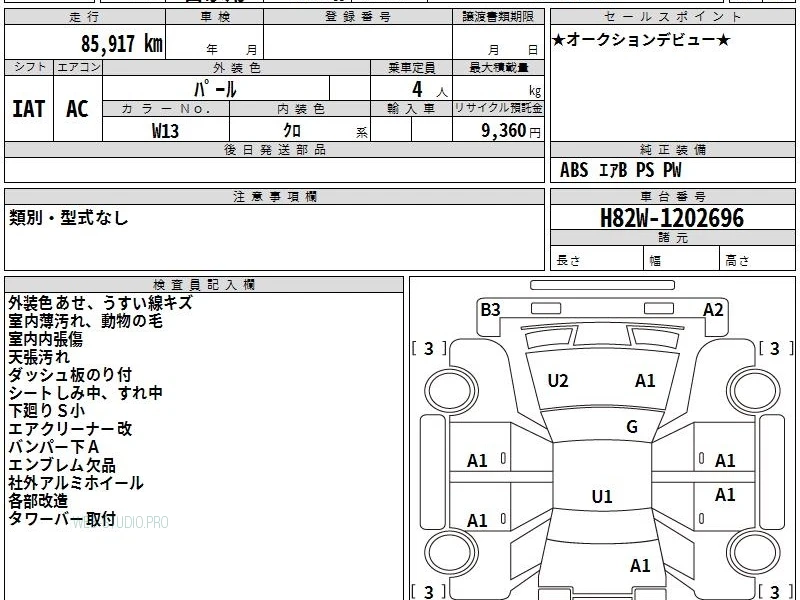Select the equipment text "ABS エアB PS PW"

[x=620, y=170]
